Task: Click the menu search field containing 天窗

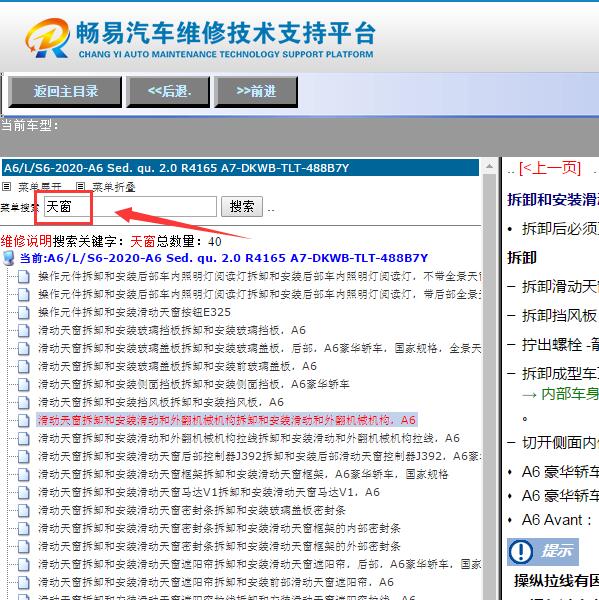Action: 130,207
